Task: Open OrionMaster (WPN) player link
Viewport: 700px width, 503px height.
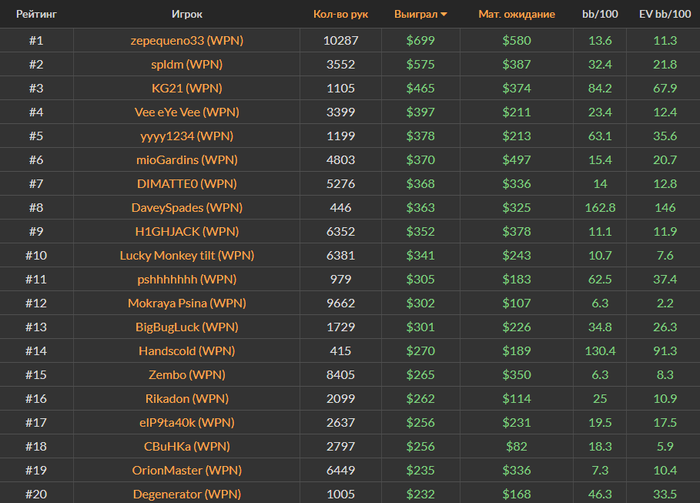Action: [187, 470]
